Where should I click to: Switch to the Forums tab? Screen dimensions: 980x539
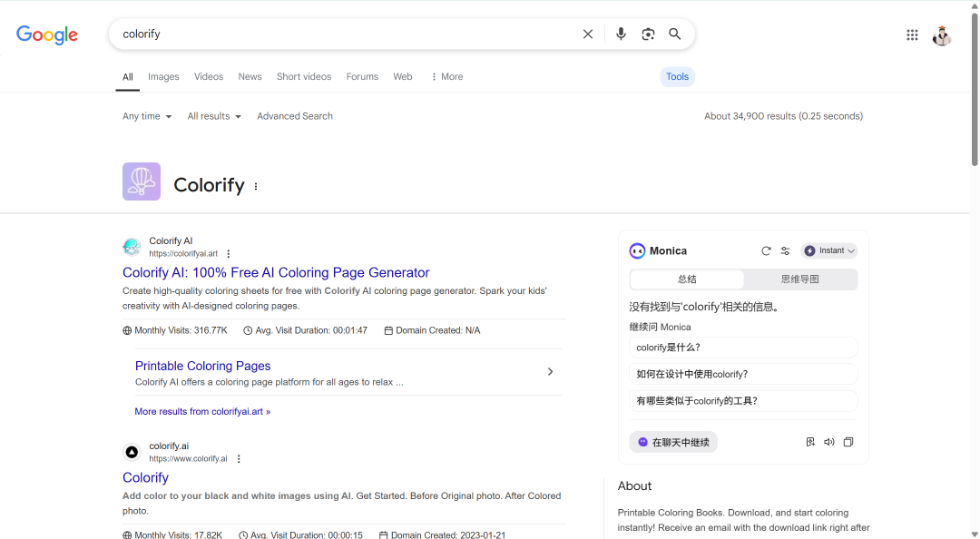(x=362, y=76)
